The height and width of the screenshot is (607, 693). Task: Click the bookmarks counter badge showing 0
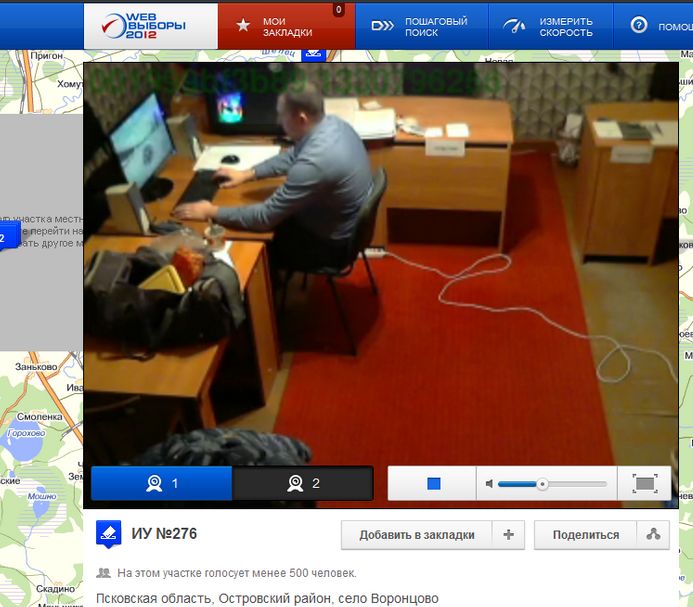[338, 10]
